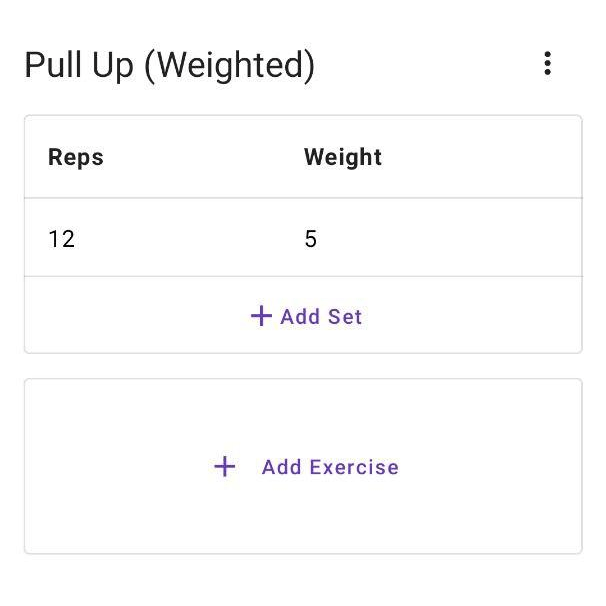The image size is (606, 606).
Task: Select the Weight value 5
Action: 311,239
